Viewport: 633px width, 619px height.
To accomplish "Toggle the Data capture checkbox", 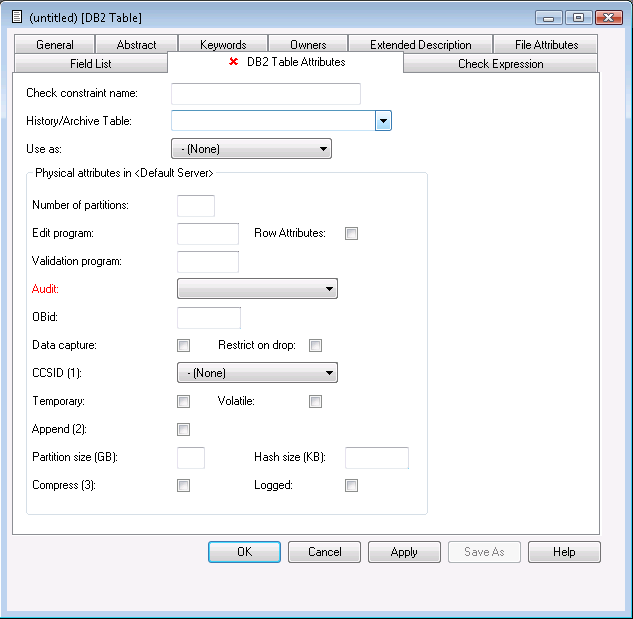I will coord(183,346).
